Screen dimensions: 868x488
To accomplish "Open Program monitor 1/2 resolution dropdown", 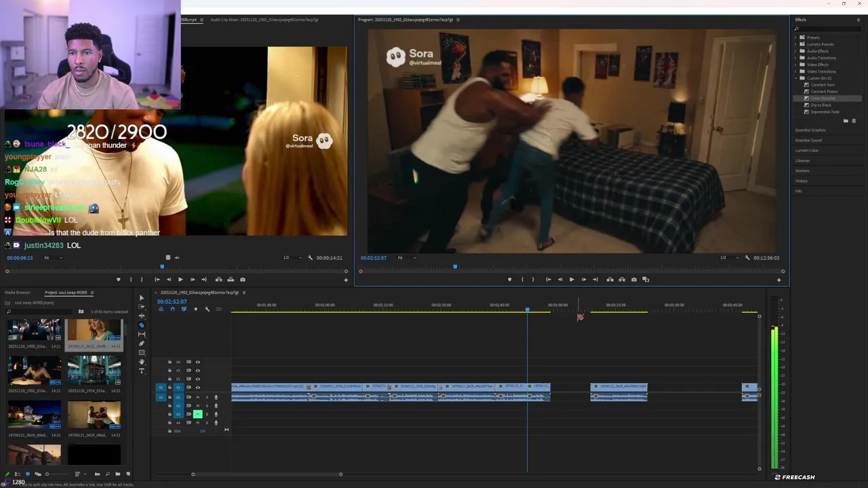I will tap(729, 258).
